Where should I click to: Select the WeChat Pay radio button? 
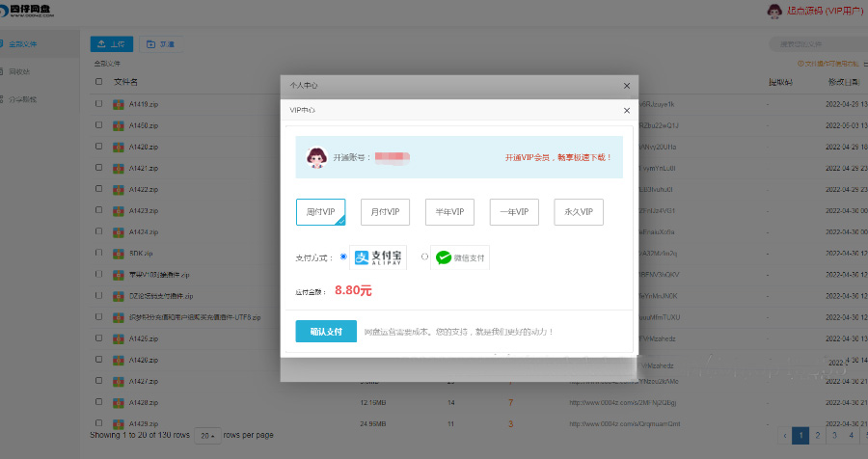tap(425, 256)
